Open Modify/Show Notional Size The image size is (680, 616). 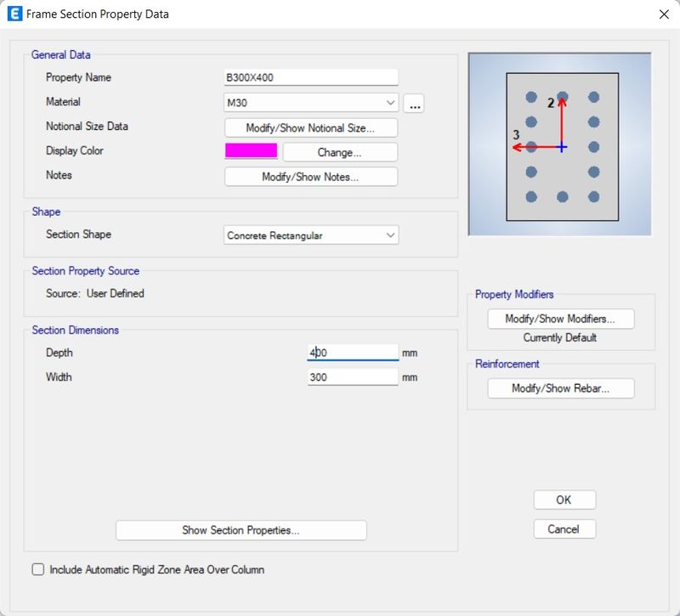[311, 128]
